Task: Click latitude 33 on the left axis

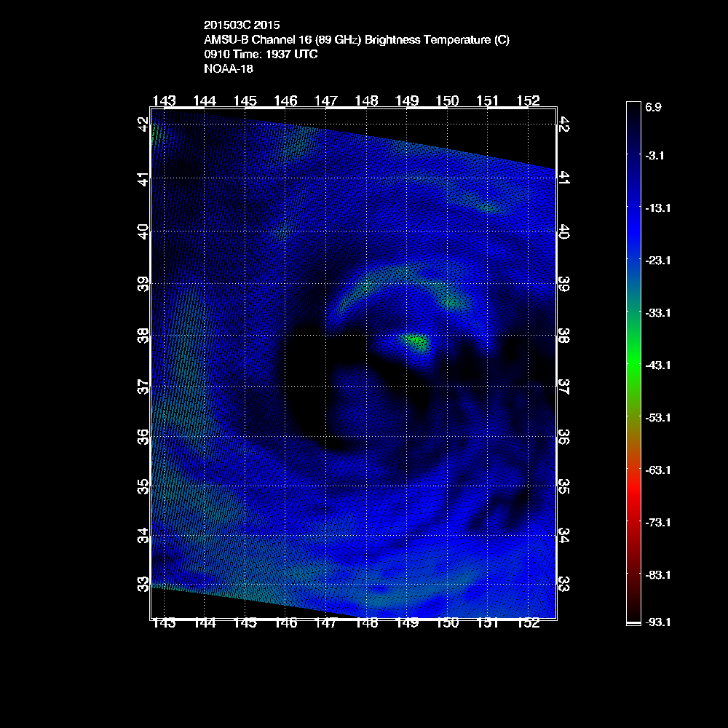Action: [143, 584]
